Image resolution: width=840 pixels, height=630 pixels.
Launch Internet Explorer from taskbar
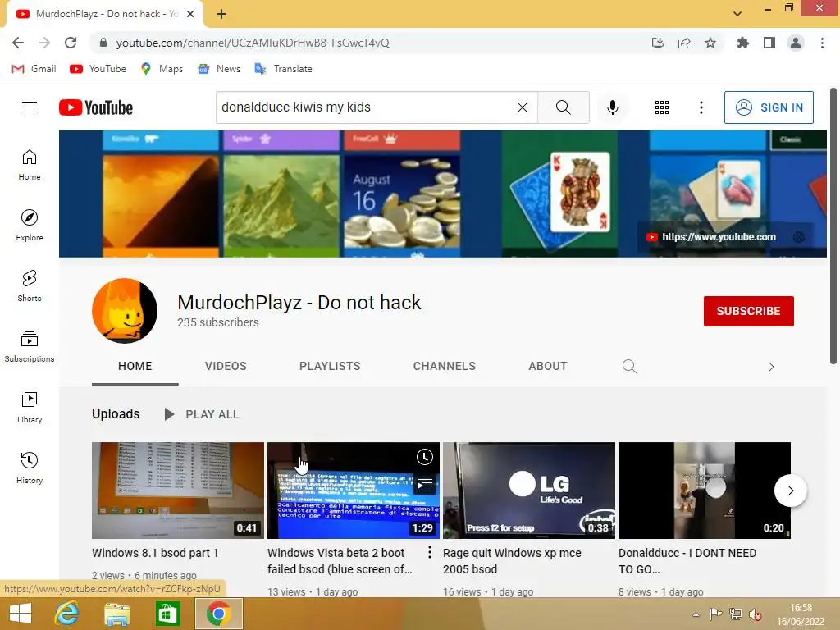(x=67, y=614)
